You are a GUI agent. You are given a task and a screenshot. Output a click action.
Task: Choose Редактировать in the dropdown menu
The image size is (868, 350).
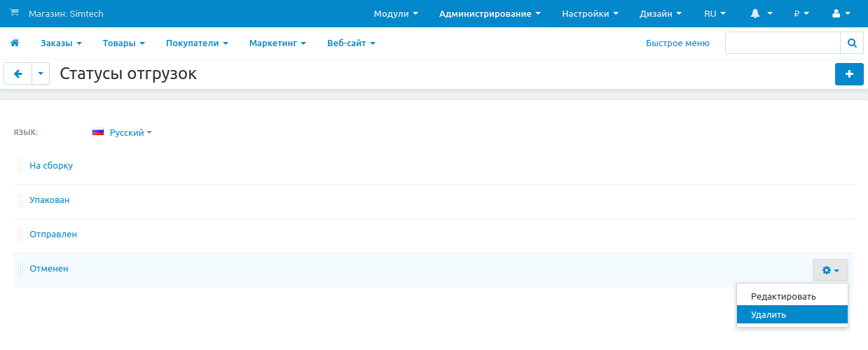(783, 296)
